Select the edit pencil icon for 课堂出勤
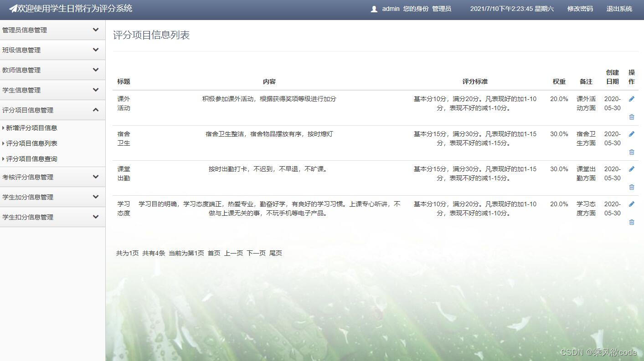644x361 pixels. (632, 168)
